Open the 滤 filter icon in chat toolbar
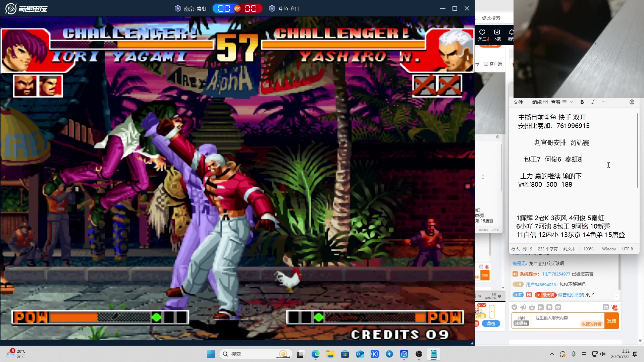This screenshot has width=644, height=362. 605,307
